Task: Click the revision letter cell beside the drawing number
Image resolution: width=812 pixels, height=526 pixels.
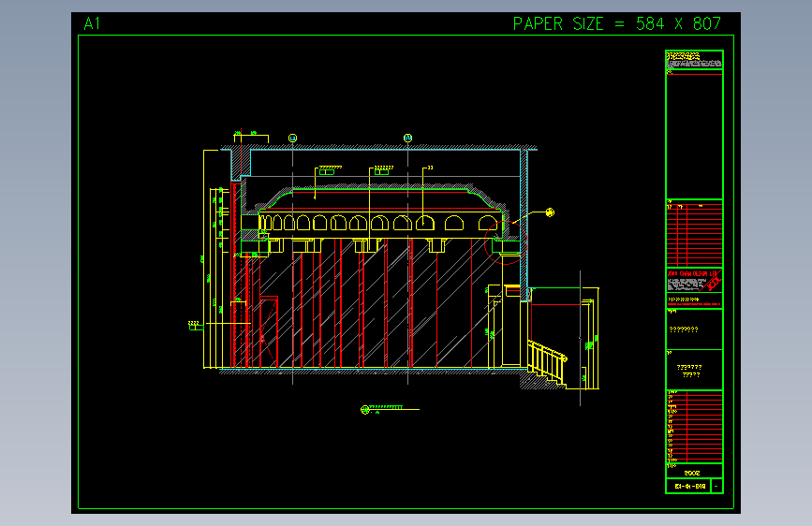Action: (716, 486)
